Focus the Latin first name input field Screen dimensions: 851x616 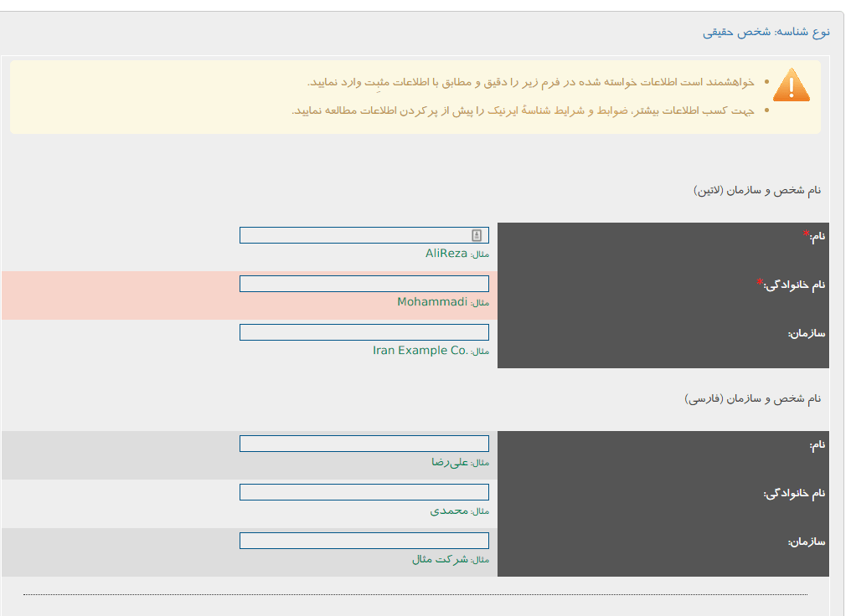click(352, 235)
